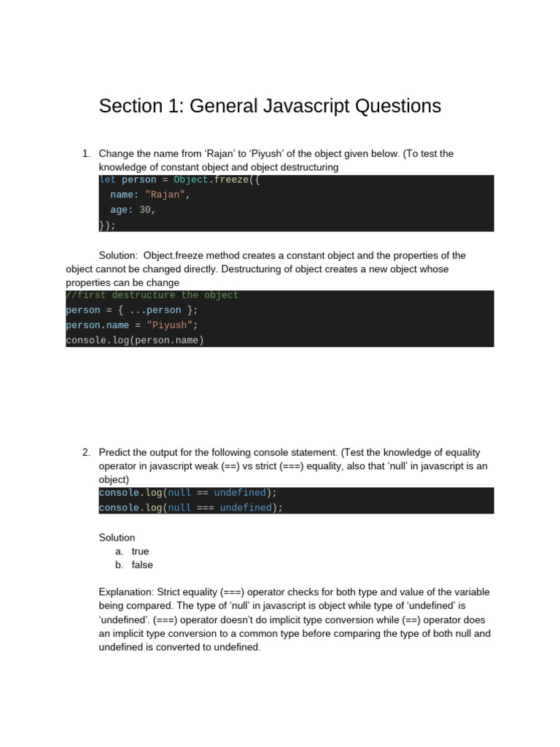
Task: Click the 'person = { ...person };' code line
Action: (131, 310)
